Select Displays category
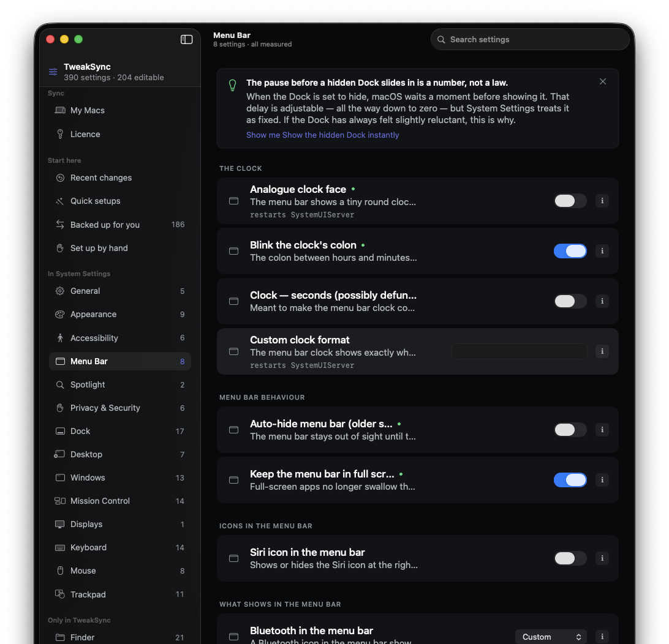Viewport: 669px width, 644px height. [x=120, y=524]
